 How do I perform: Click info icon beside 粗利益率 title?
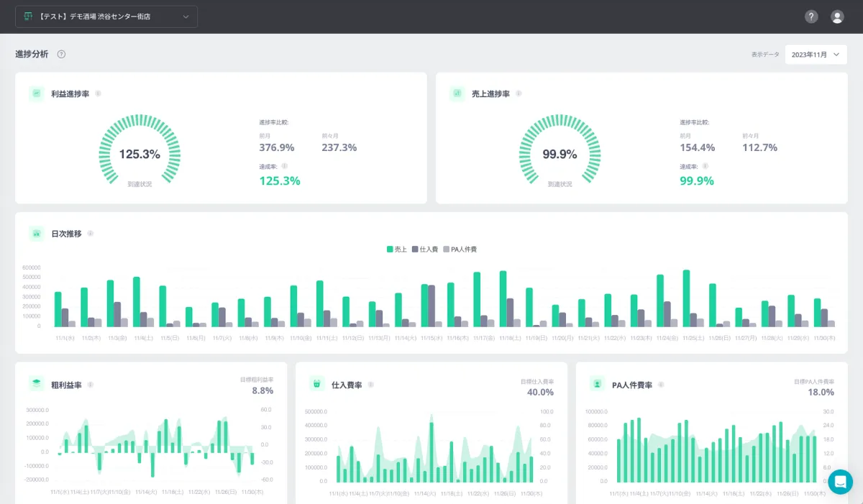(90, 385)
